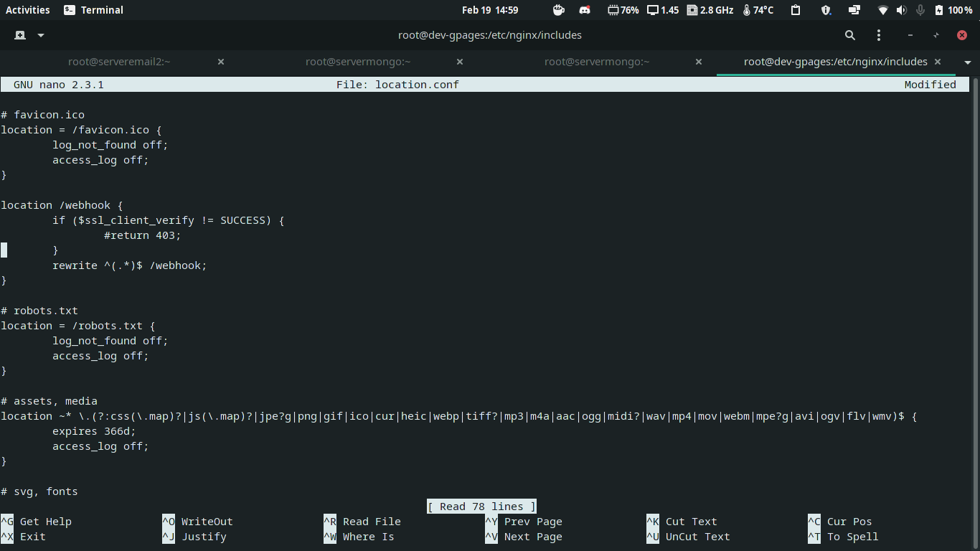Click the ^K Cut Text shortcut
Image resolution: width=980 pixels, height=551 pixels.
click(682, 522)
